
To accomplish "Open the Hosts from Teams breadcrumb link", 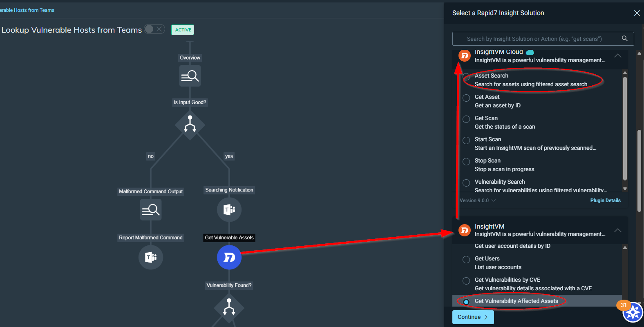I will tap(27, 10).
